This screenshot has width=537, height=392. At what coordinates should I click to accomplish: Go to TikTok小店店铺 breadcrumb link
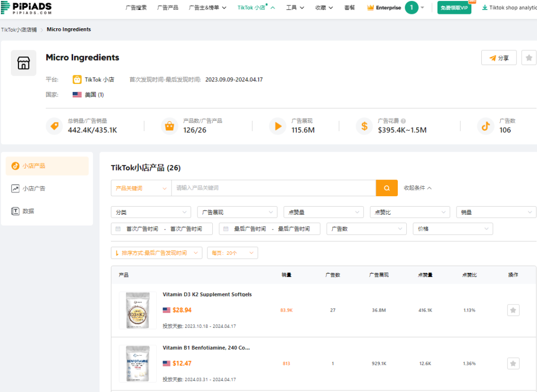point(19,30)
